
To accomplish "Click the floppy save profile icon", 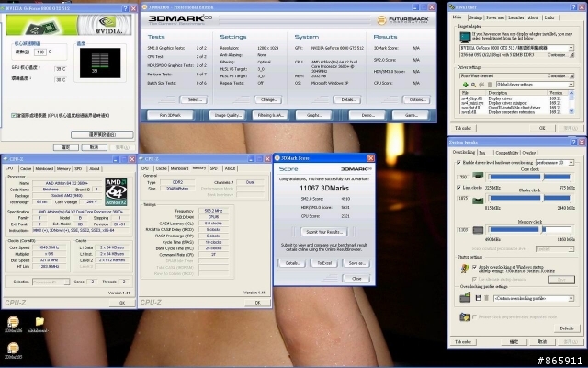I will [x=479, y=298].
